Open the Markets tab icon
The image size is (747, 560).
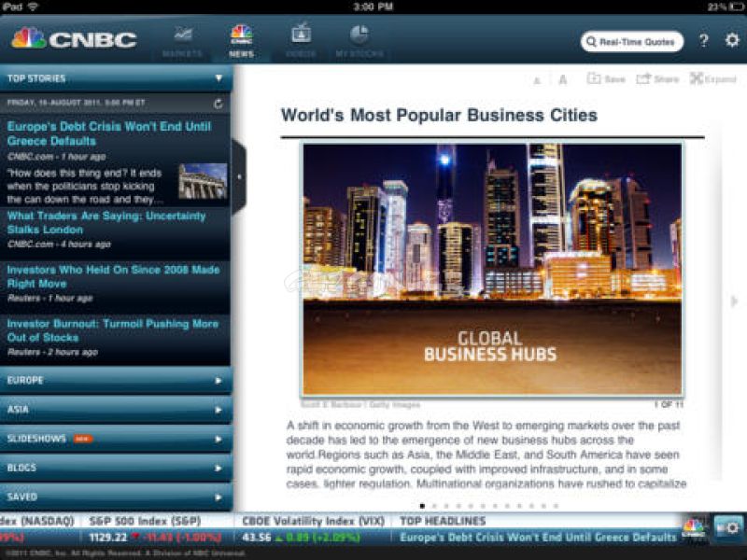point(183,35)
